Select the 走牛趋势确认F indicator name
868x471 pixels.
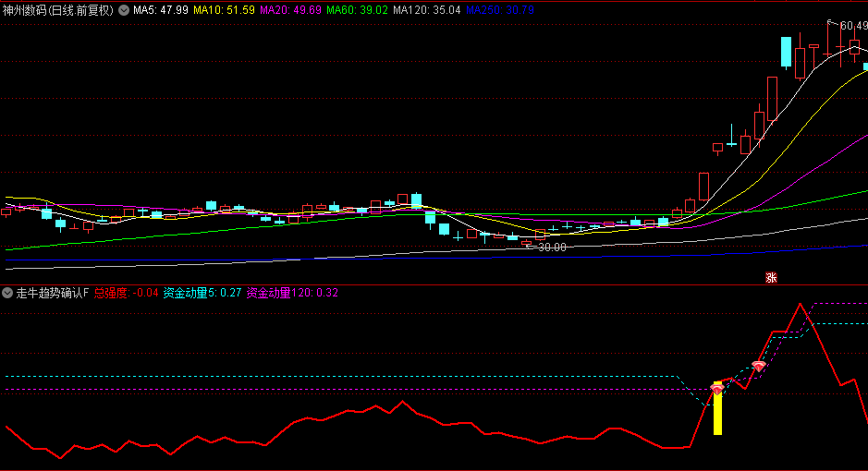(x=53, y=293)
